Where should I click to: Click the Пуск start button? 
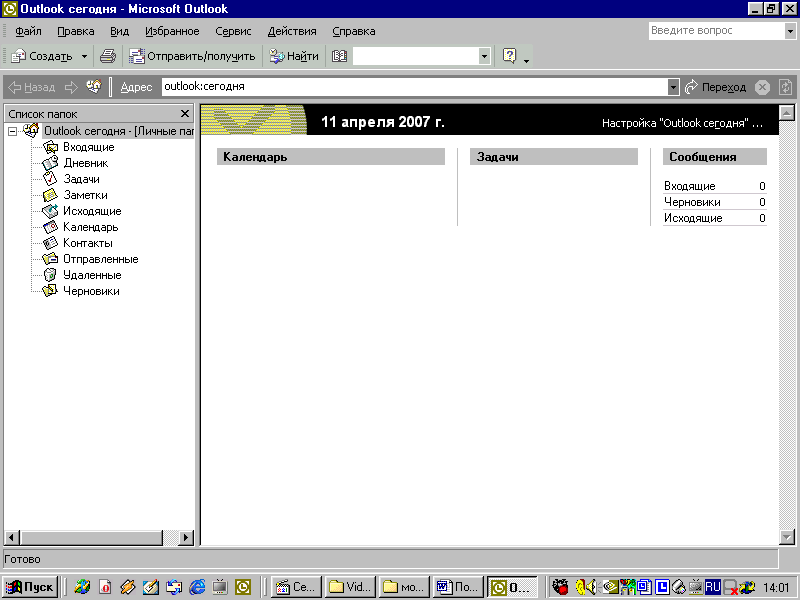click(x=30, y=587)
